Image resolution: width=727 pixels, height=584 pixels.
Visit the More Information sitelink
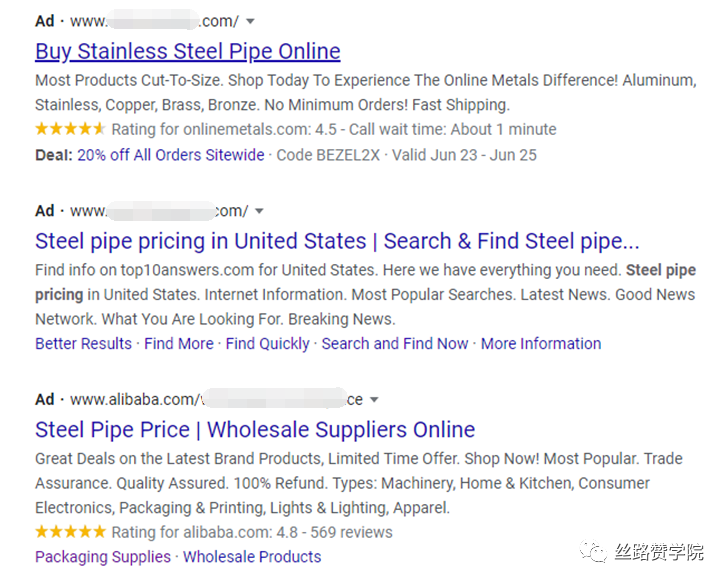pyautogui.click(x=541, y=343)
